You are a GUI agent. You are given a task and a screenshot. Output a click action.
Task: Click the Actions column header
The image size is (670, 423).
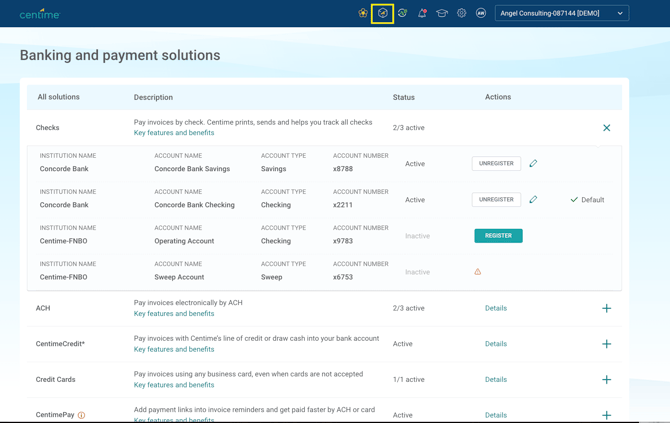coord(498,97)
